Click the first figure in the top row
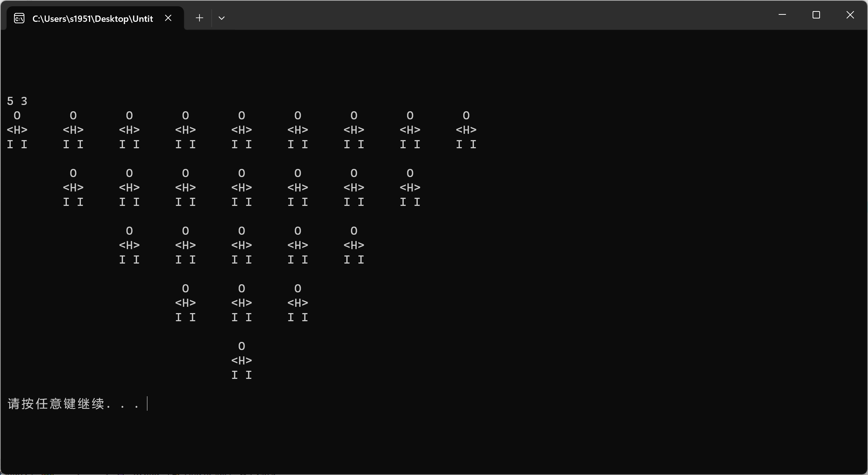 [17, 130]
